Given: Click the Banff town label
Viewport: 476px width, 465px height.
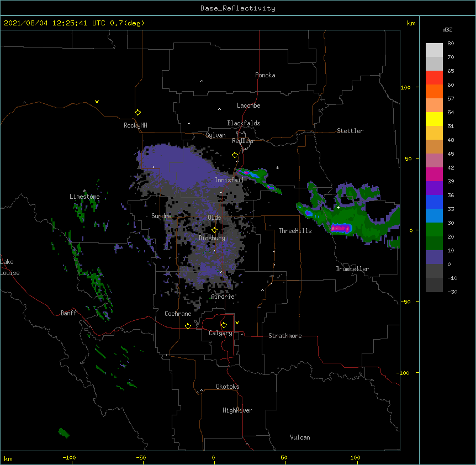Looking at the screenshot, I should (68, 313).
